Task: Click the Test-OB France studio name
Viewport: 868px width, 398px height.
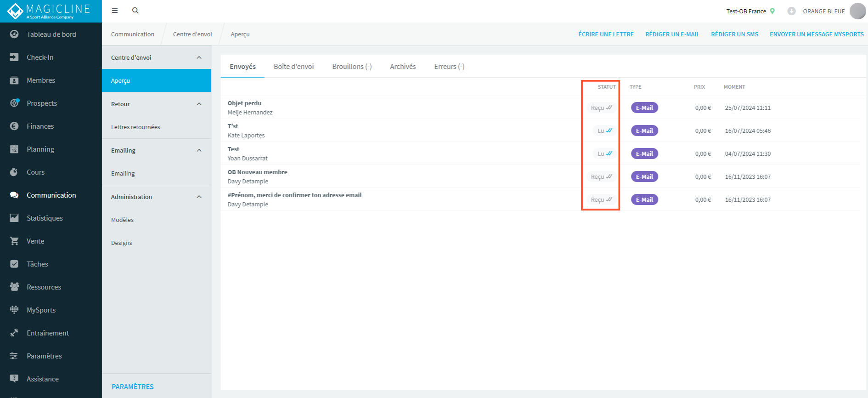Action: 746,11
